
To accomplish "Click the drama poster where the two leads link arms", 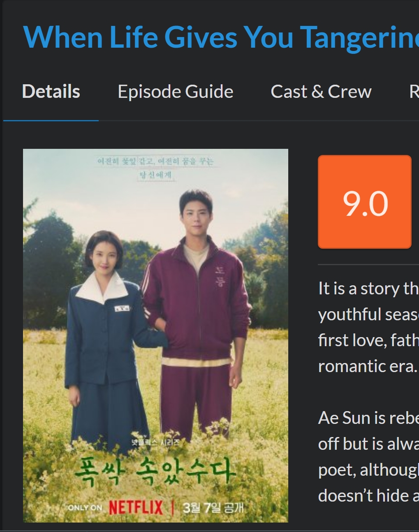I will point(155,335).
